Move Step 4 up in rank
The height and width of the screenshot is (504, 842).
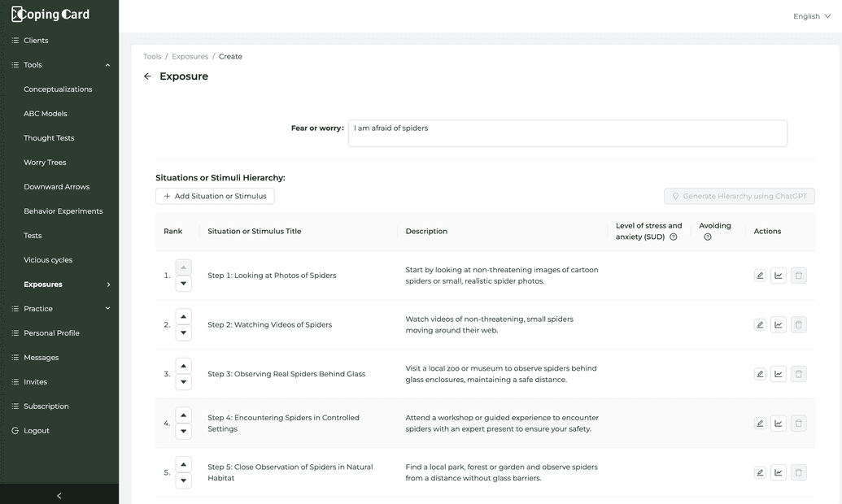(x=184, y=415)
